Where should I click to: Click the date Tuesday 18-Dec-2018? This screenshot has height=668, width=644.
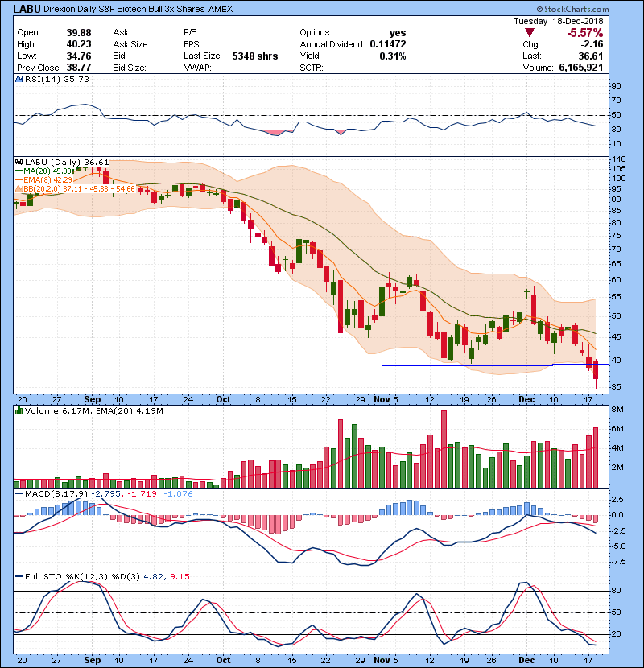coord(559,21)
